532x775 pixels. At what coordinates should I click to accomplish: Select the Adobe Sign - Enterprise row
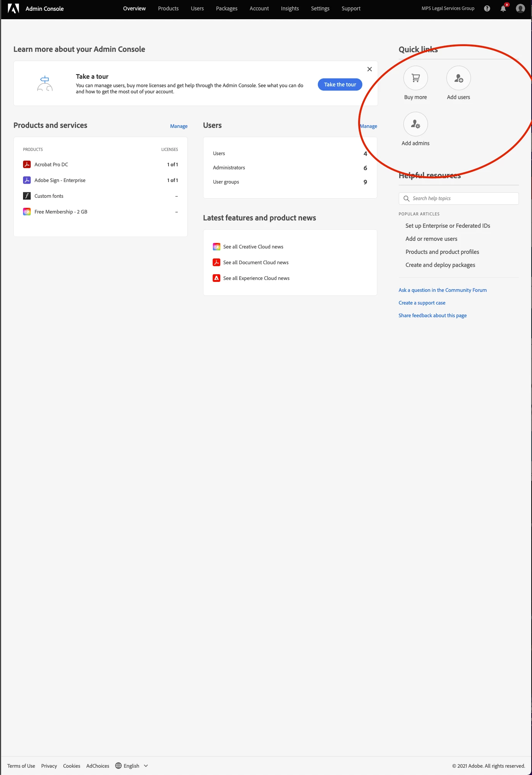click(x=101, y=180)
